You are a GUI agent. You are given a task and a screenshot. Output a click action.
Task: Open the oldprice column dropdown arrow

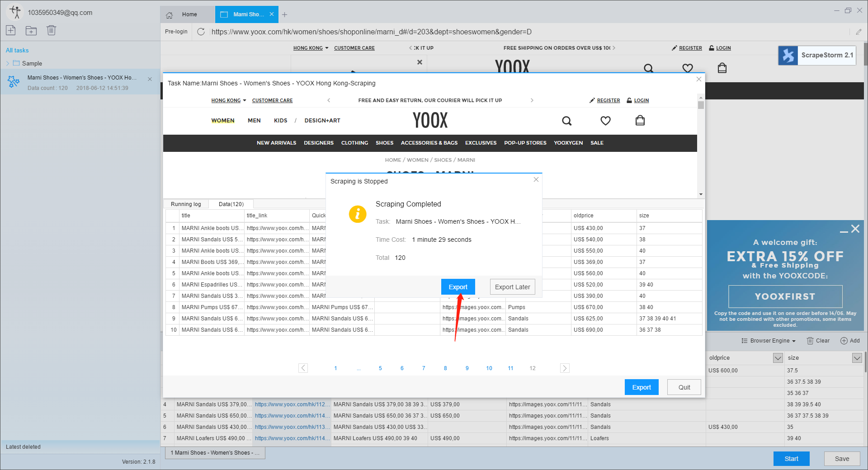click(778, 358)
